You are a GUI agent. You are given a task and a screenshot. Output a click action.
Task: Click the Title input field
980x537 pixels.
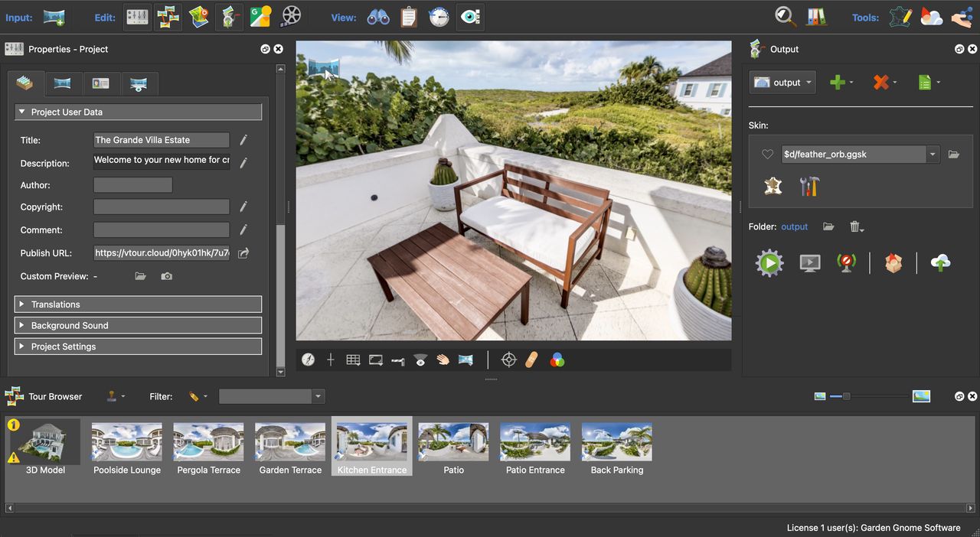pos(162,140)
